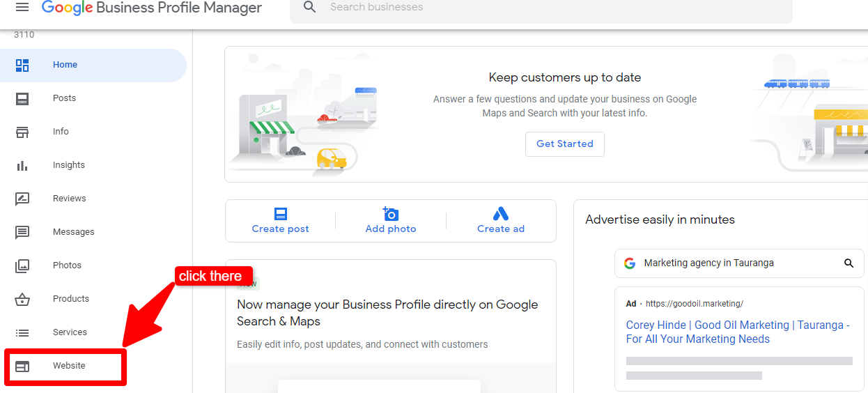Open the Info menu item
This screenshot has width=868, height=393.
click(93, 132)
